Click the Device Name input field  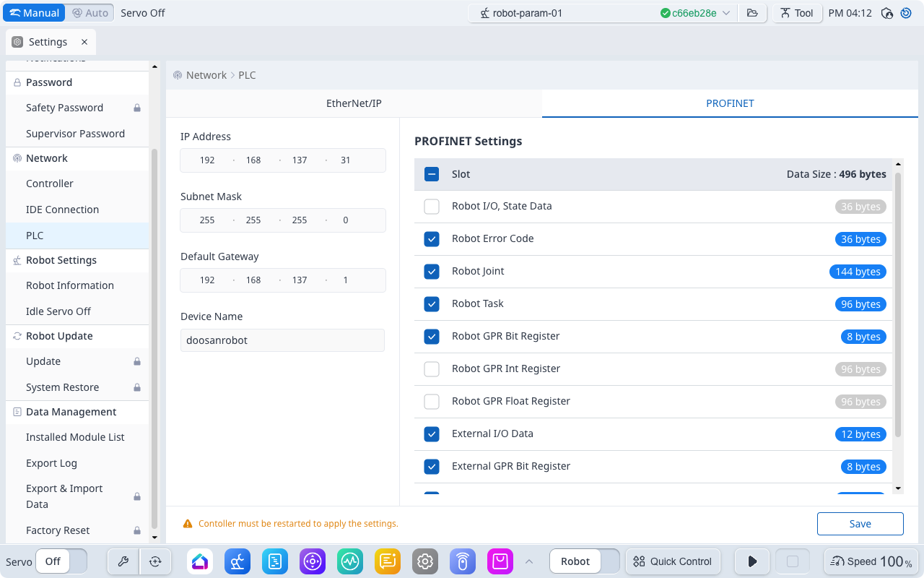(x=282, y=340)
